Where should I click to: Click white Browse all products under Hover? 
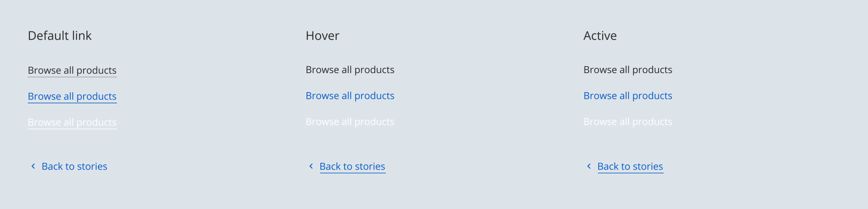tap(350, 122)
